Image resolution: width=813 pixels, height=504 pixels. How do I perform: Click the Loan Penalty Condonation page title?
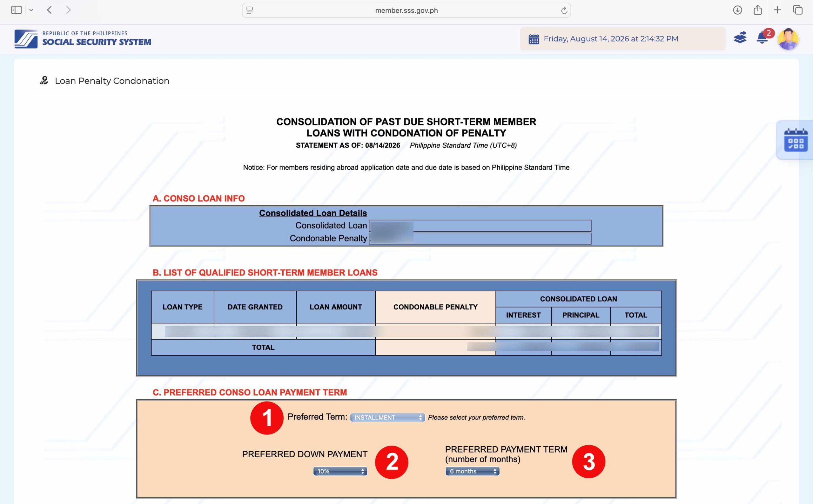[x=112, y=81]
